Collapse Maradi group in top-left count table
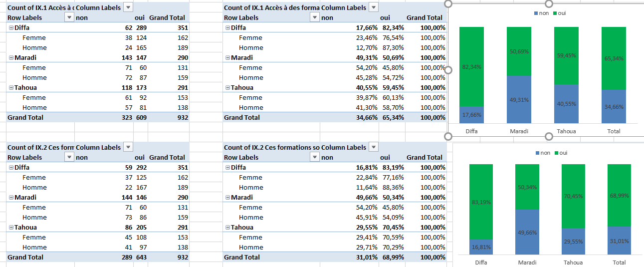This screenshot has height=267, width=644. [x=11, y=58]
